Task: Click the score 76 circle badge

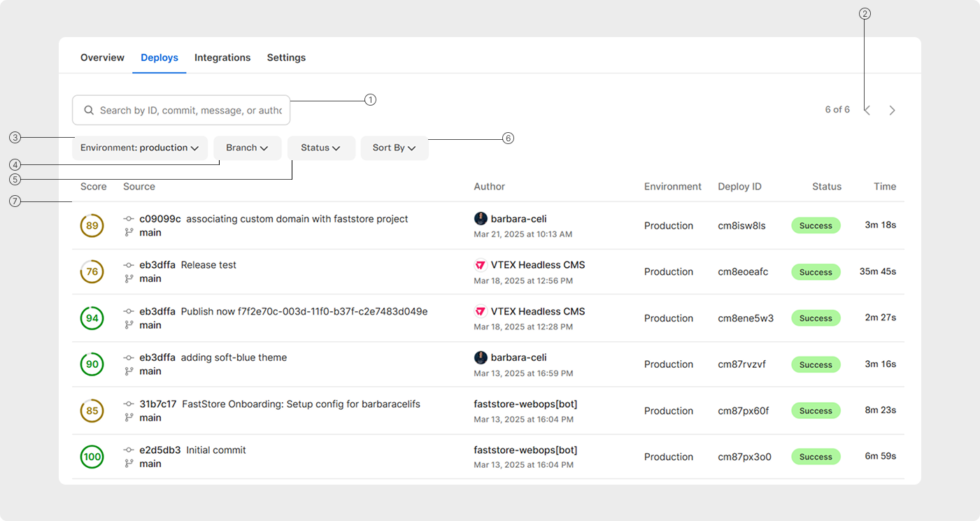Action: [x=92, y=272]
